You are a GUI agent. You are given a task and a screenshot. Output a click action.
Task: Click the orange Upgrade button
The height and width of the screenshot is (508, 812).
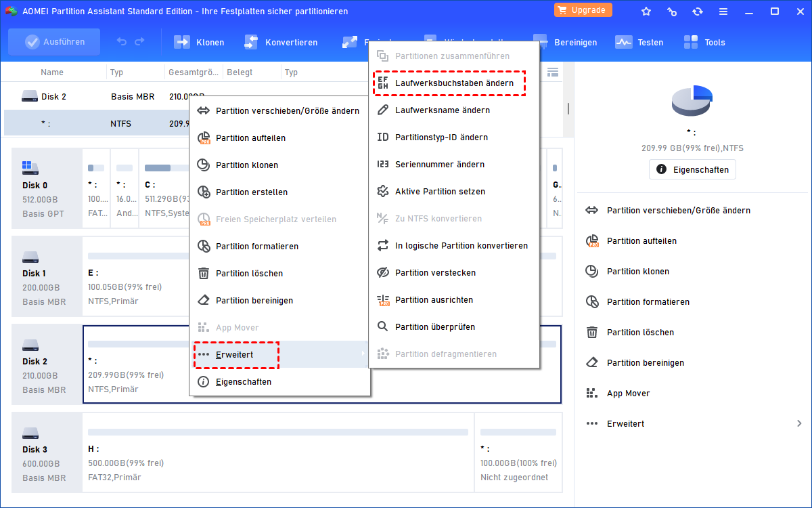click(583, 10)
